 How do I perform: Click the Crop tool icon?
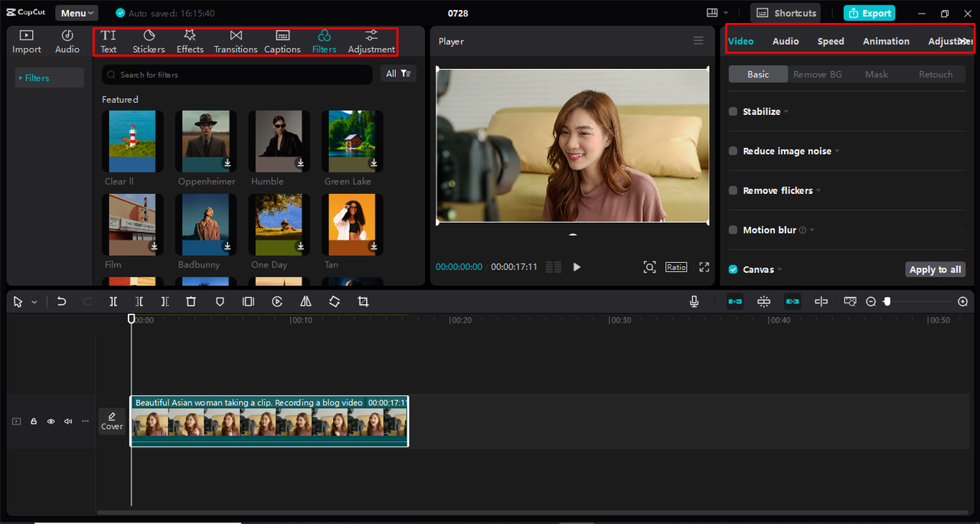(363, 302)
